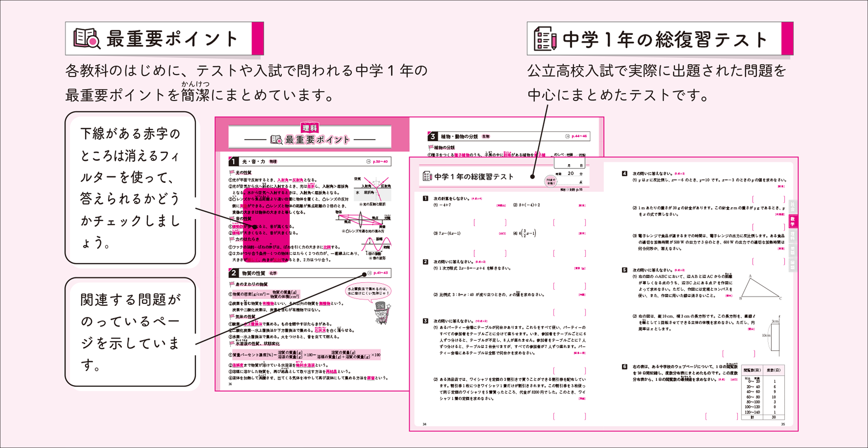Click the 月日 date entry box
Viewport: 868px width, 448px height.
click(x=569, y=163)
